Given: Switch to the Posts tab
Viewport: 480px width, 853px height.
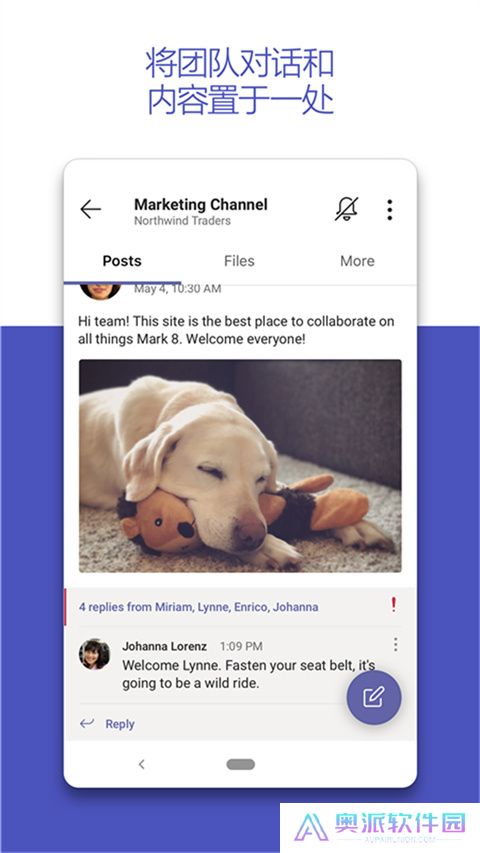Looking at the screenshot, I should (x=122, y=261).
